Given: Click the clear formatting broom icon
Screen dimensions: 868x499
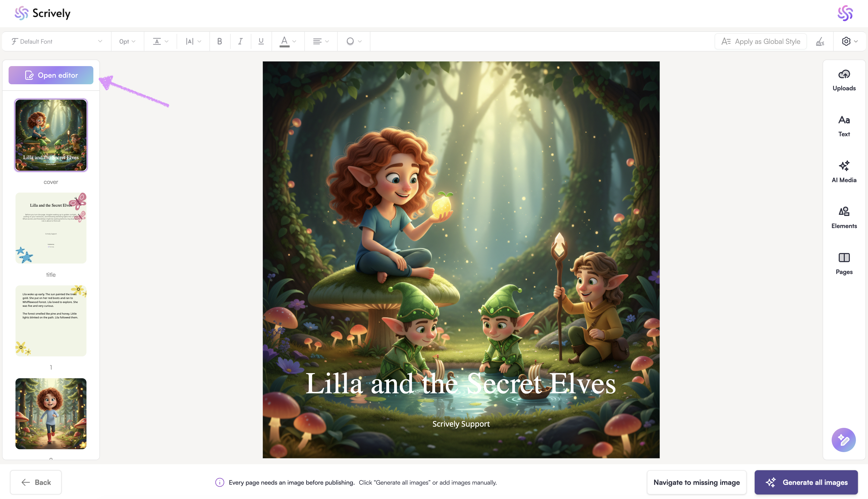Looking at the screenshot, I should coord(820,41).
